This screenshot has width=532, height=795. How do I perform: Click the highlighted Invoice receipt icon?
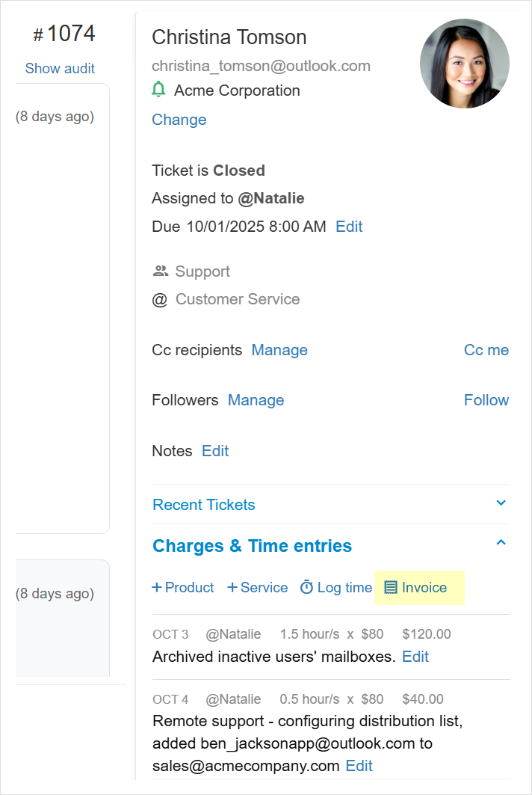click(392, 588)
